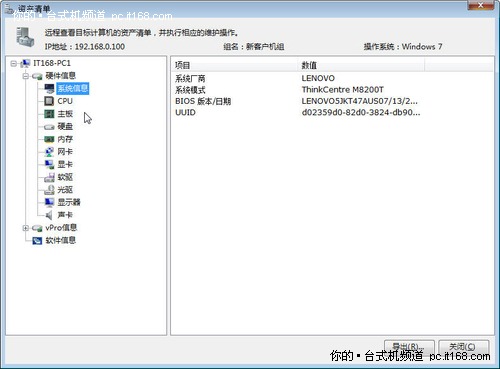Select the 主板 tree item label
This screenshot has width=500, height=369.
pyautogui.click(x=65, y=114)
